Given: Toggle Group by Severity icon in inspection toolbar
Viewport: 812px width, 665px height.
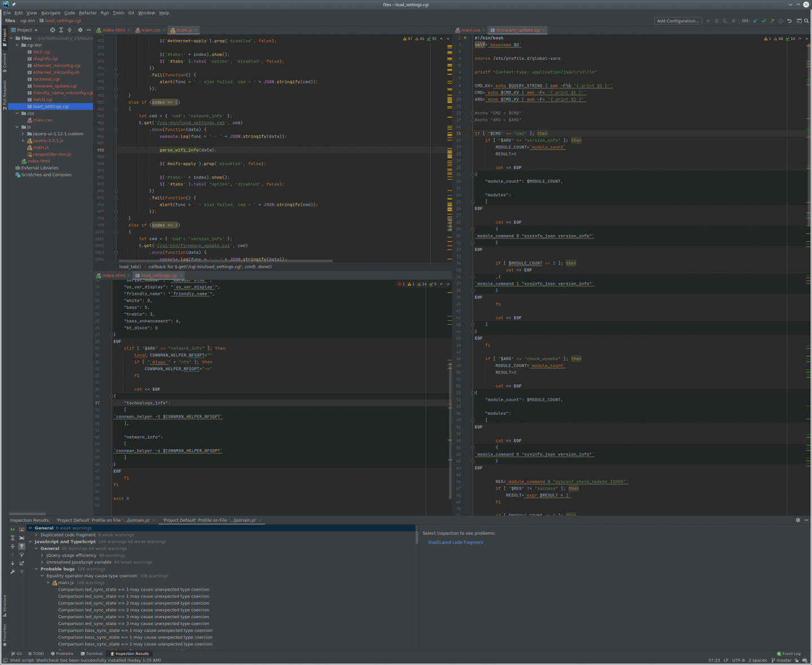Looking at the screenshot, I should 21,529.
